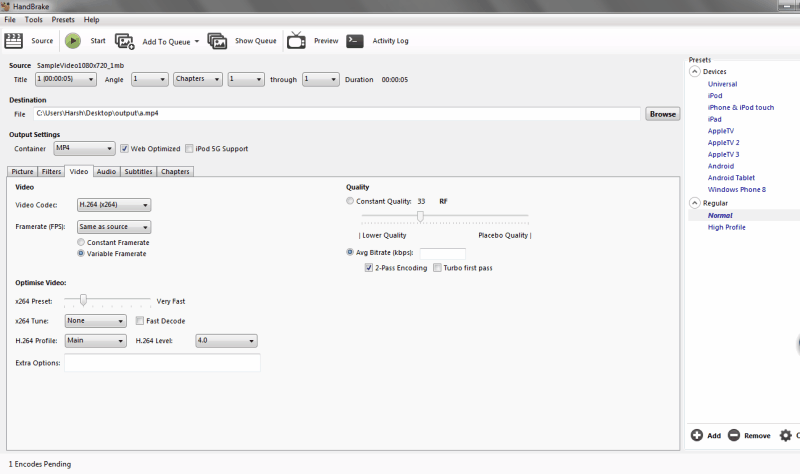
Task: Select Constant Framerate radio button
Action: click(x=81, y=242)
